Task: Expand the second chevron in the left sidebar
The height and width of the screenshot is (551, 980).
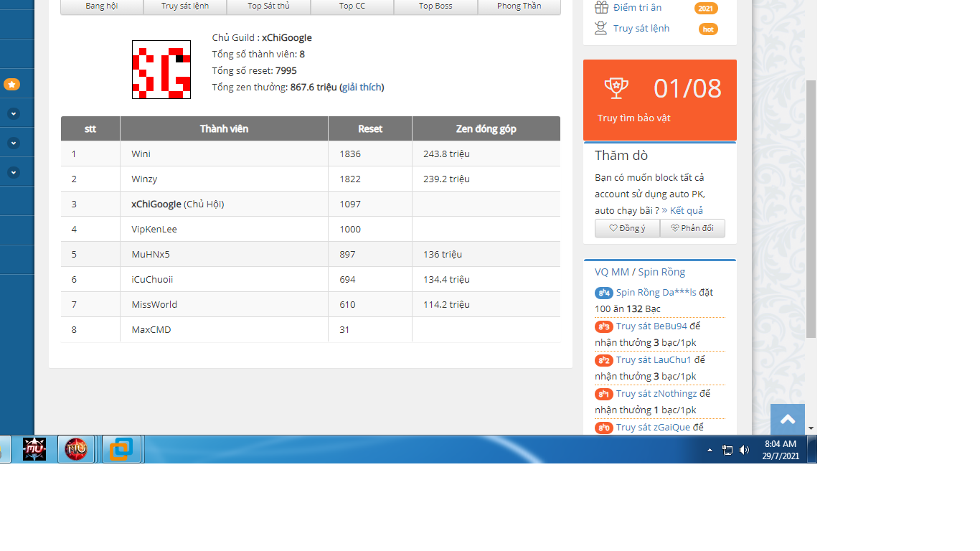Action: pos(13,143)
